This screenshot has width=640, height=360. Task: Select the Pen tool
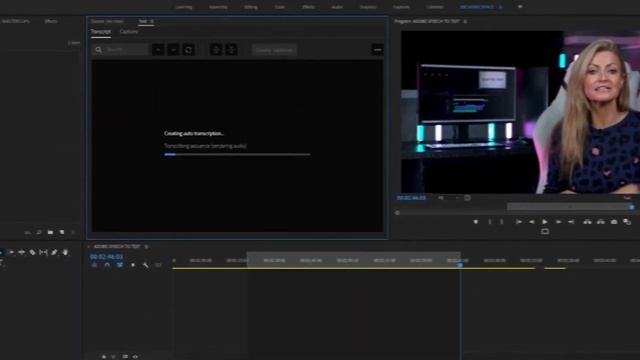pyautogui.click(x=54, y=253)
